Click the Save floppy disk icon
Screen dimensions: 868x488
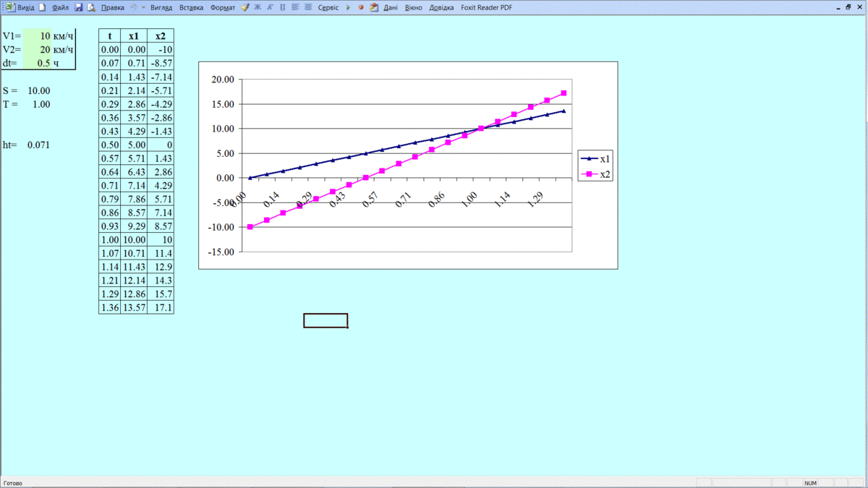(79, 7)
